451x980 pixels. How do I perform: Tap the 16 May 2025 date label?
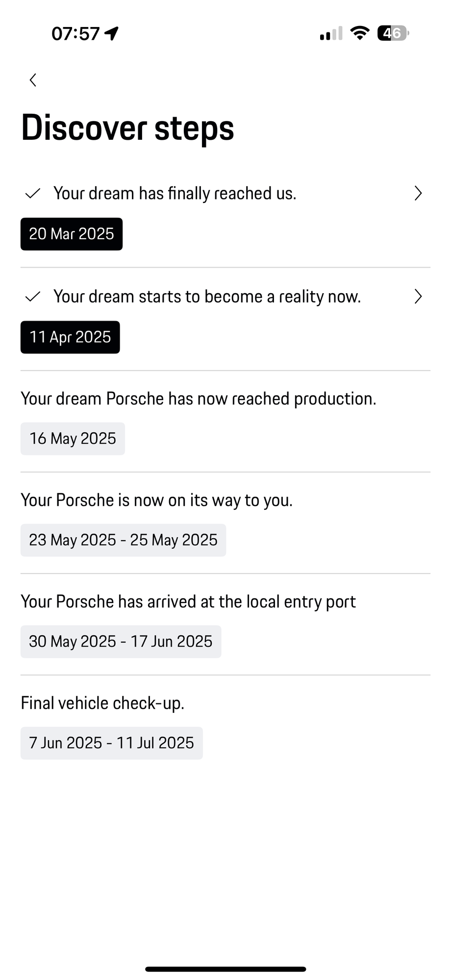(x=73, y=439)
